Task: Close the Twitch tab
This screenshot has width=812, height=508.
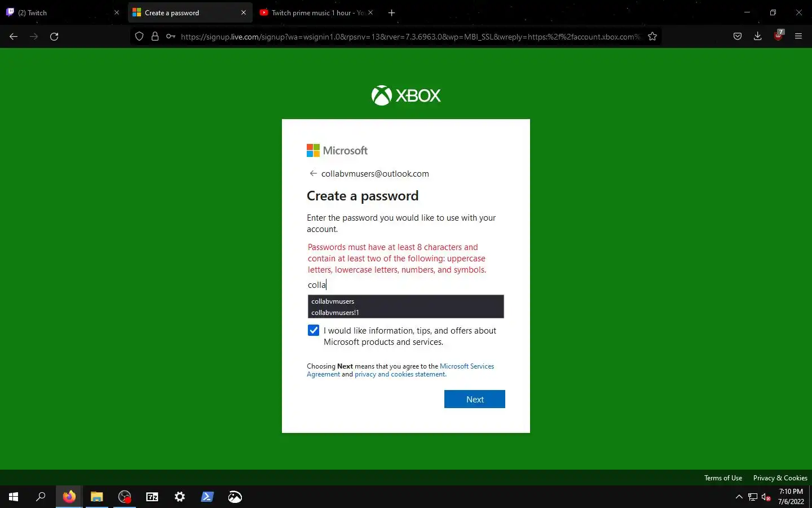Action: (117, 12)
